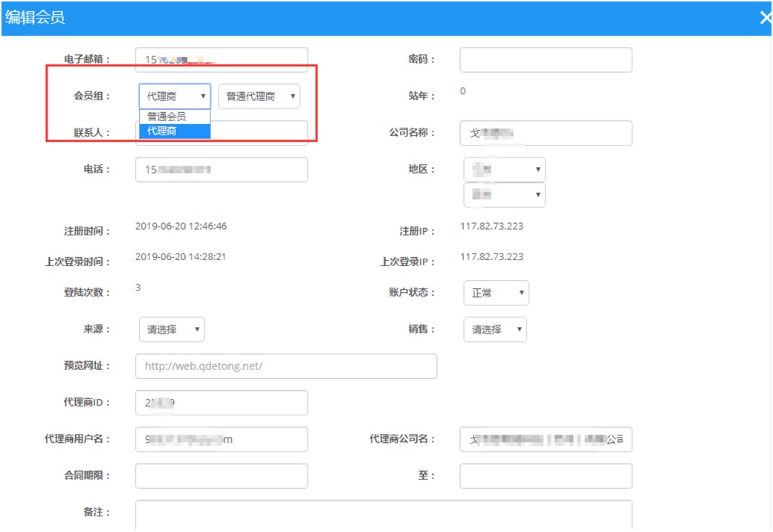Expand the 普通代理商 level dropdown

pos(259,97)
